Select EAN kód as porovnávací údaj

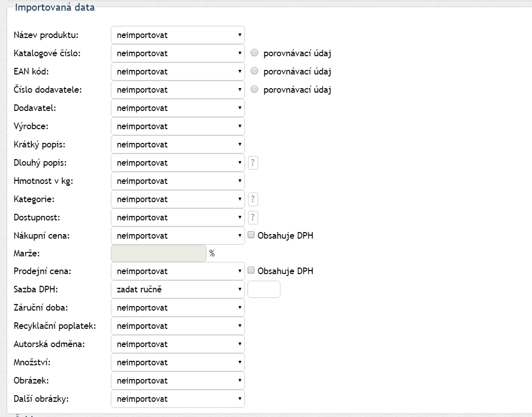point(255,71)
